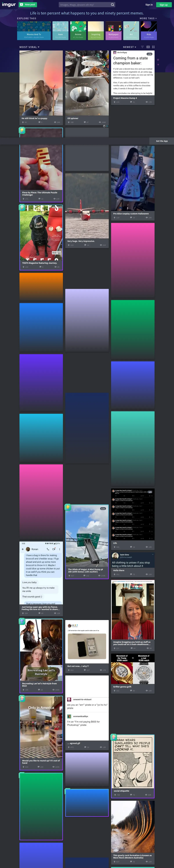Select the 'Aww' tag
The height and width of the screenshot is (868, 174).
(60, 31)
